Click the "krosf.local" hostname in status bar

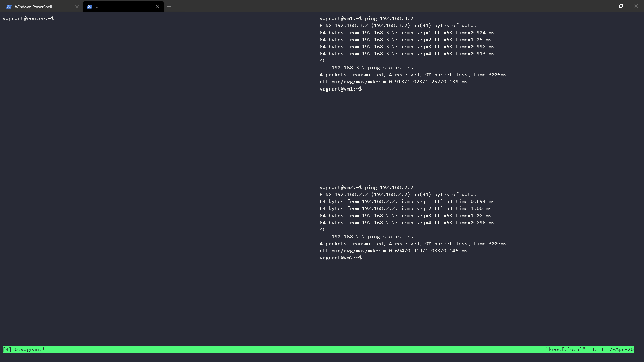(x=566, y=349)
